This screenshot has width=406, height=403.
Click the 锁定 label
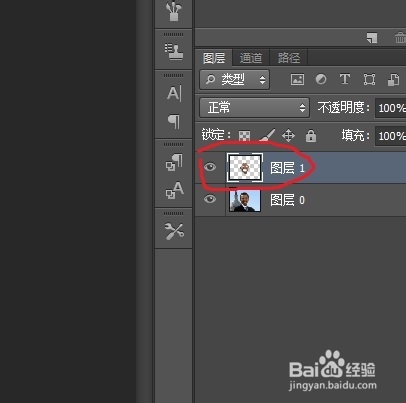point(216,135)
